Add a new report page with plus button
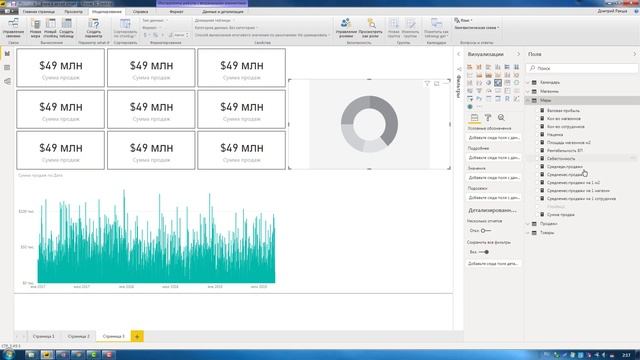The width and height of the screenshot is (640, 360). [x=137, y=336]
